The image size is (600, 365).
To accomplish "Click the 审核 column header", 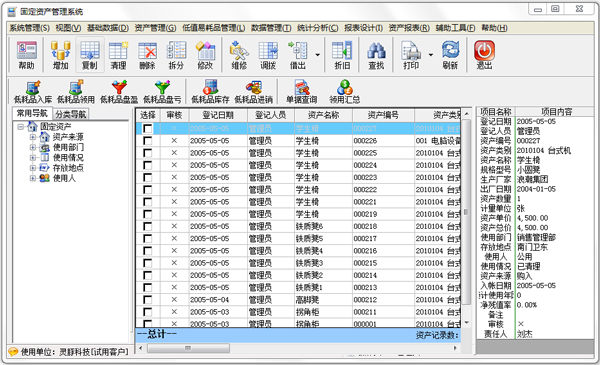I will click(x=174, y=115).
